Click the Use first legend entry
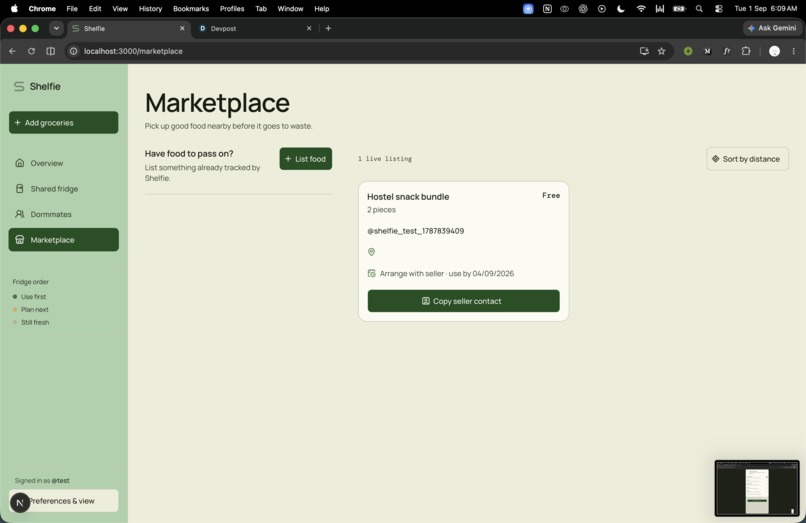Viewport: 806px width, 523px height. tap(29, 297)
